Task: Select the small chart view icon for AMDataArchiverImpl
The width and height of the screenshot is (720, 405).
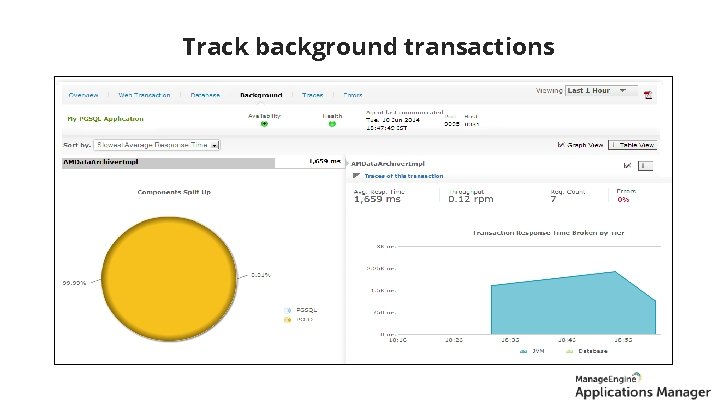Action: coord(627,165)
